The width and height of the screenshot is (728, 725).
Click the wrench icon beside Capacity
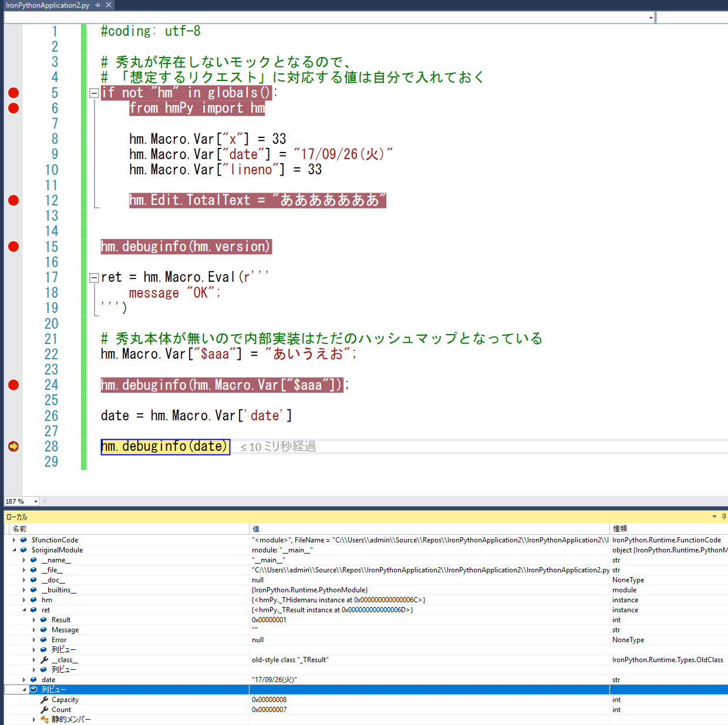(45, 700)
